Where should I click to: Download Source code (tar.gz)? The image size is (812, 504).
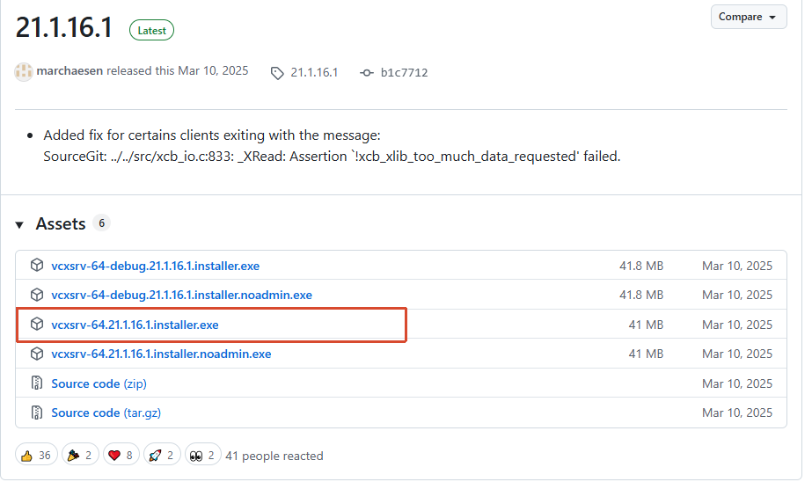click(106, 413)
